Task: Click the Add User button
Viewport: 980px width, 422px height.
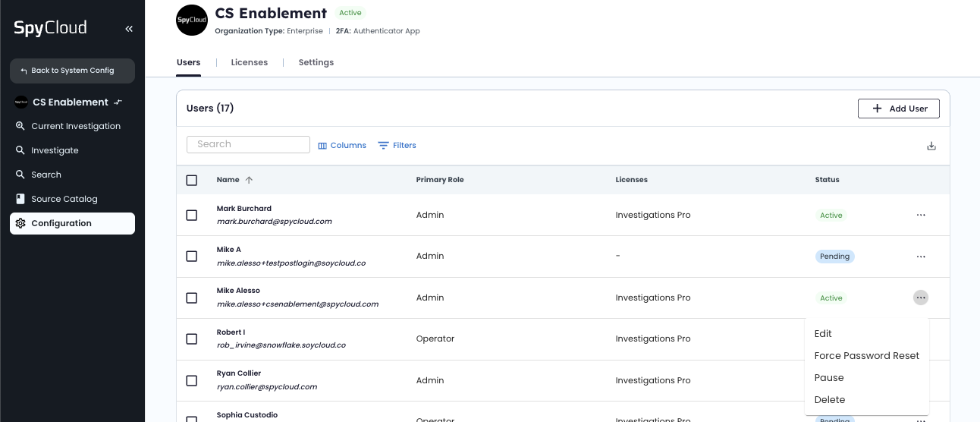Action: click(x=899, y=109)
